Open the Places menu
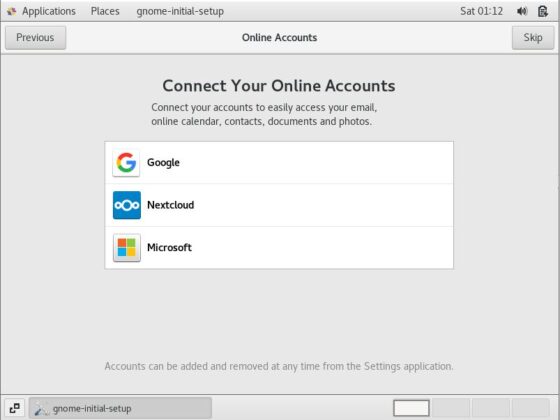The image size is (560, 420). coord(105,11)
